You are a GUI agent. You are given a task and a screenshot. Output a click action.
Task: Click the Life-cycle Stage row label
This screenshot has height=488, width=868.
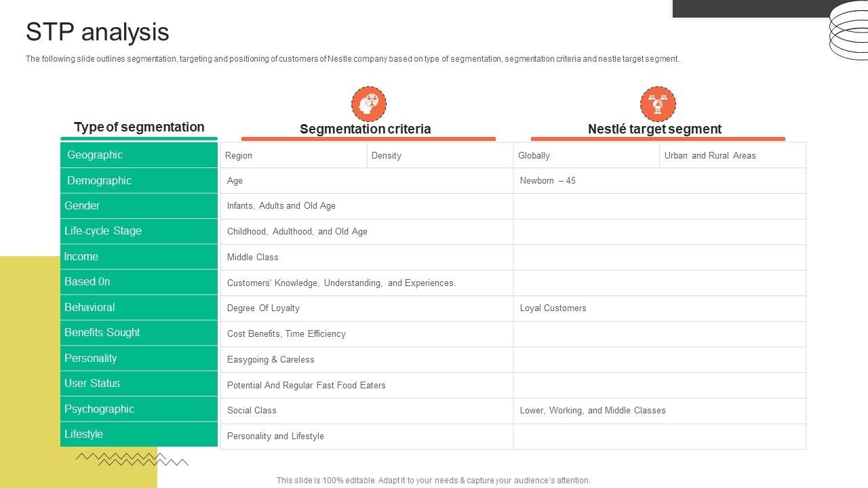pos(139,231)
